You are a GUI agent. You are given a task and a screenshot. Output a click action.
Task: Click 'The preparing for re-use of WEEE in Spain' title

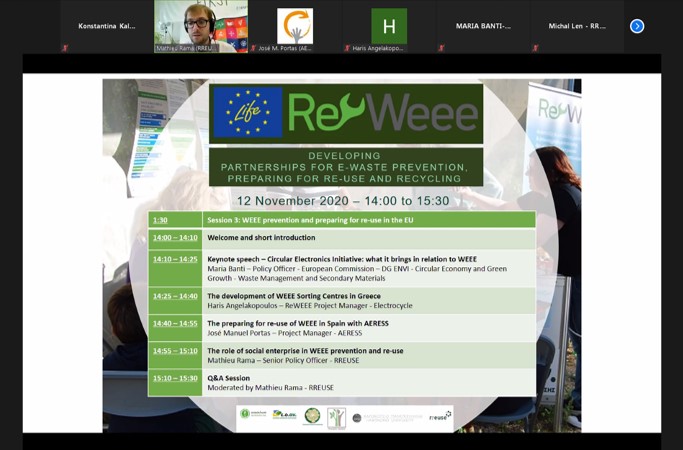[298, 324]
